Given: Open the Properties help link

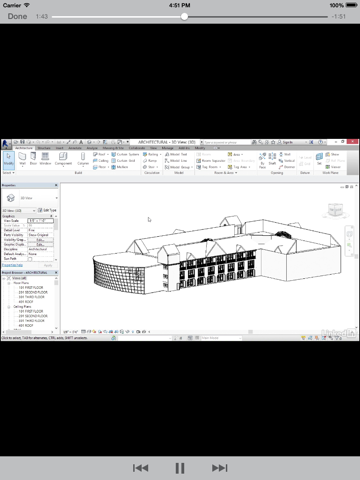Looking at the screenshot, I should click(x=12, y=265).
